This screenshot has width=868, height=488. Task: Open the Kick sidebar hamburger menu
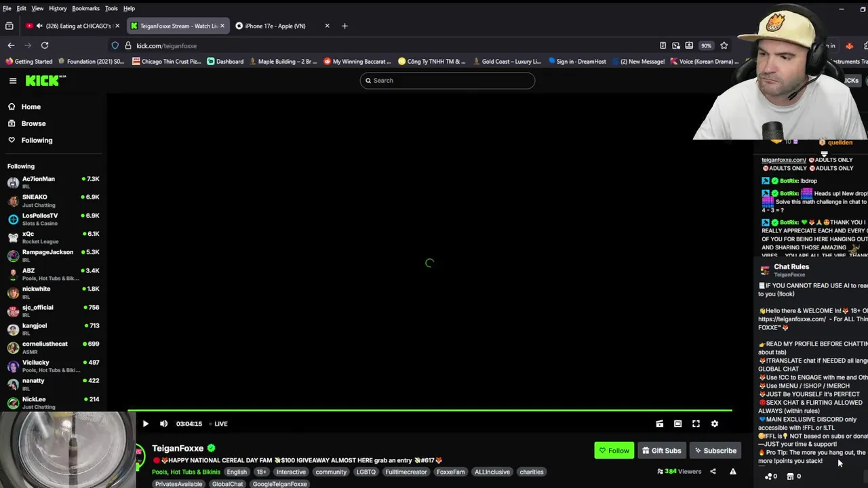13,81
